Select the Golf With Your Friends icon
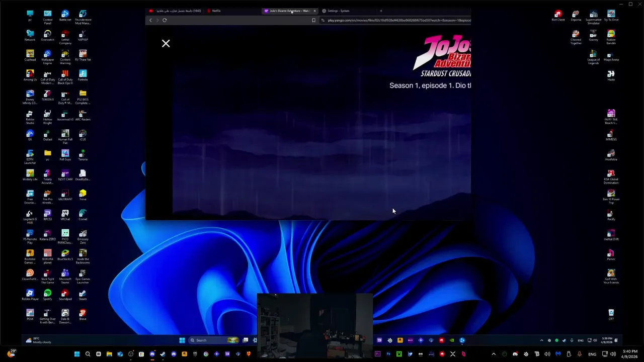This screenshot has width=644, height=362. tap(611, 277)
